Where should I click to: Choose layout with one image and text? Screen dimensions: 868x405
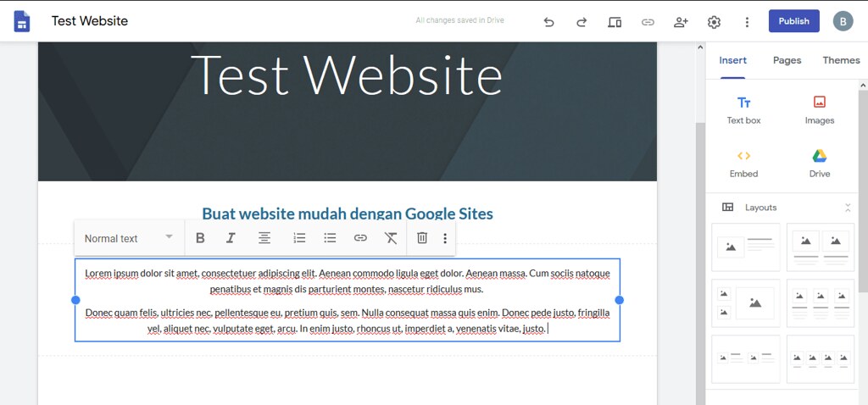tap(746, 247)
